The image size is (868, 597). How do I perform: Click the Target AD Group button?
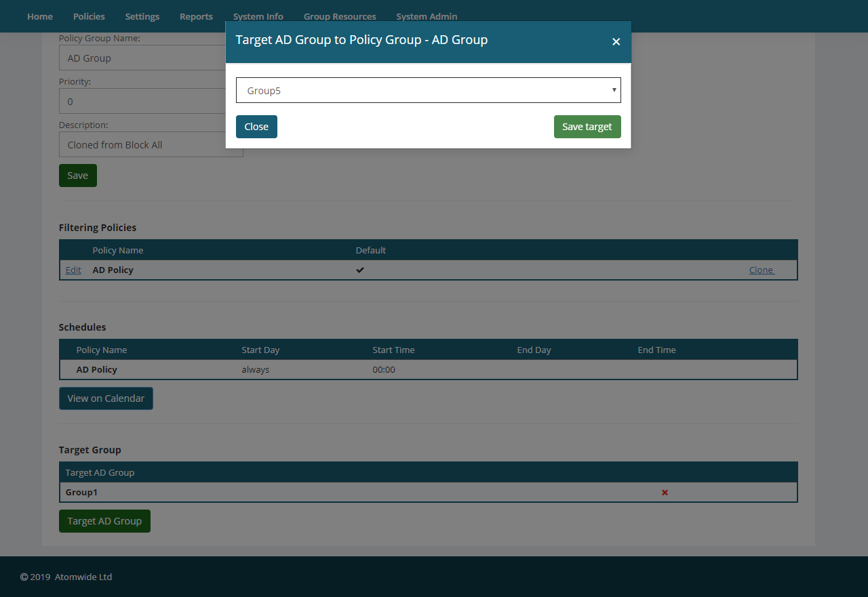click(104, 521)
